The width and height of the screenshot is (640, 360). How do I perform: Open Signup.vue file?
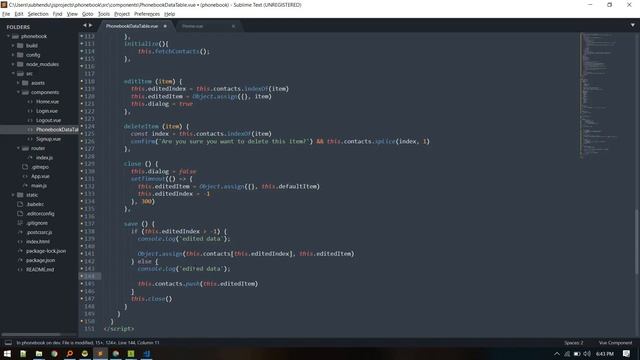[48, 139]
